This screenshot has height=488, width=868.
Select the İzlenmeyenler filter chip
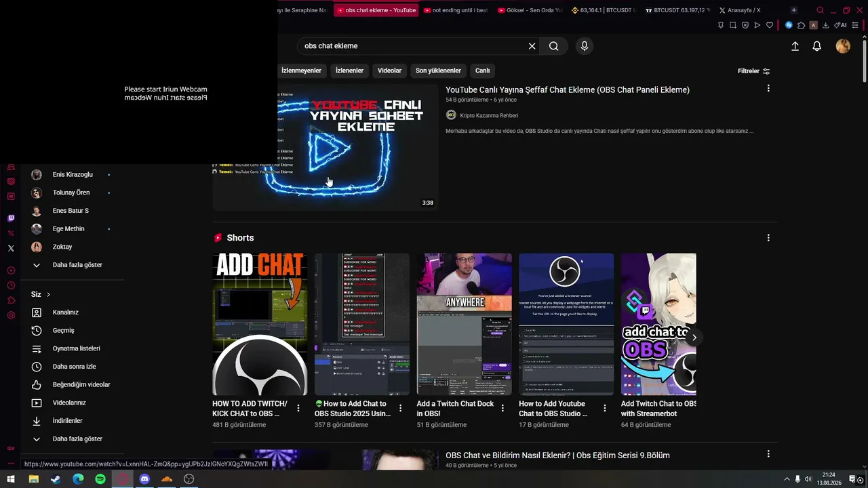[302, 70]
